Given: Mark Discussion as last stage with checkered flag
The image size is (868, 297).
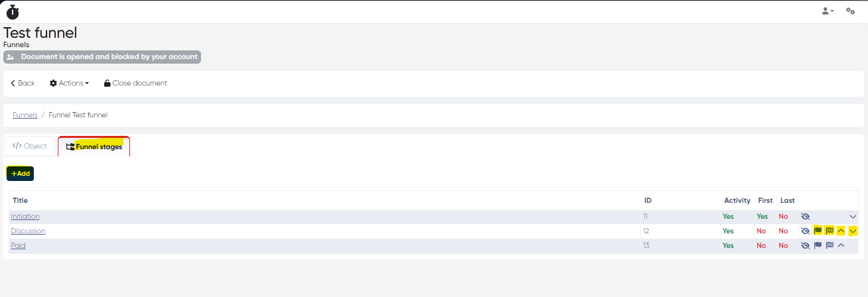Looking at the screenshot, I should 830,231.
